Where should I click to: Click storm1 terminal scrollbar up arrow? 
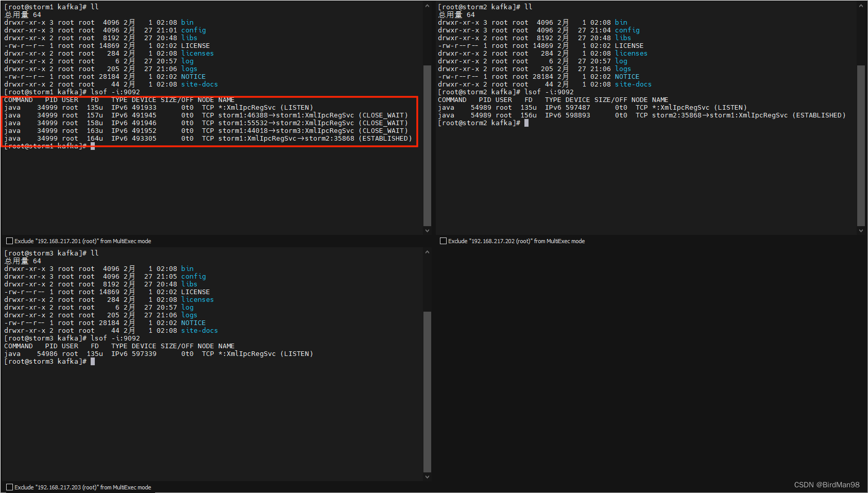click(x=427, y=6)
